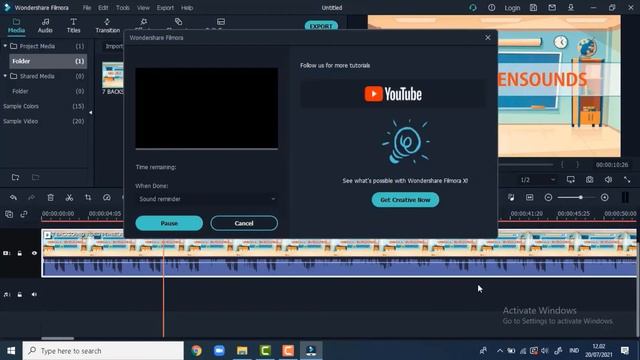The width and height of the screenshot is (640, 360).
Task: Open Chrome from the taskbar
Action: tap(197, 351)
